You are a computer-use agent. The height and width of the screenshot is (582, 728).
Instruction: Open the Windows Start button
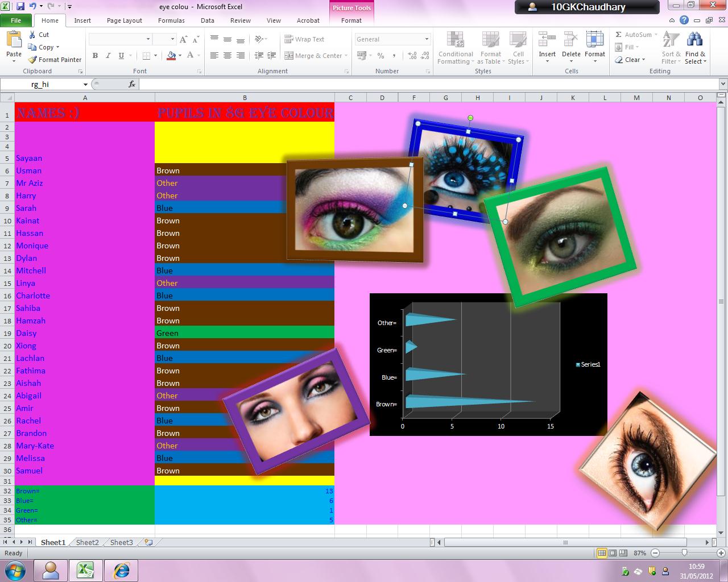[x=15, y=570]
